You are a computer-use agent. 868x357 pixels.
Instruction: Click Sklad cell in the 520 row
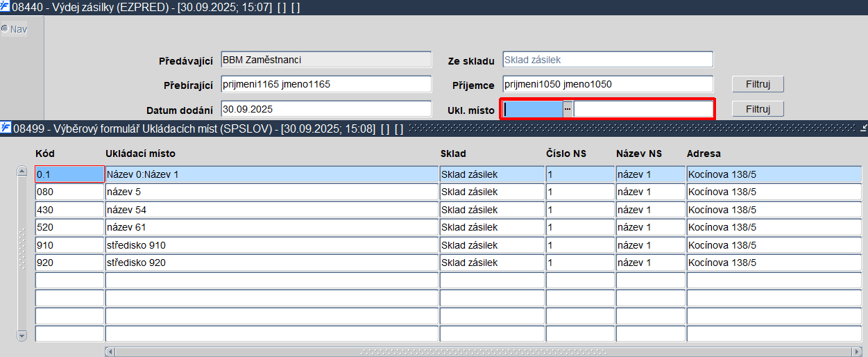(492, 227)
